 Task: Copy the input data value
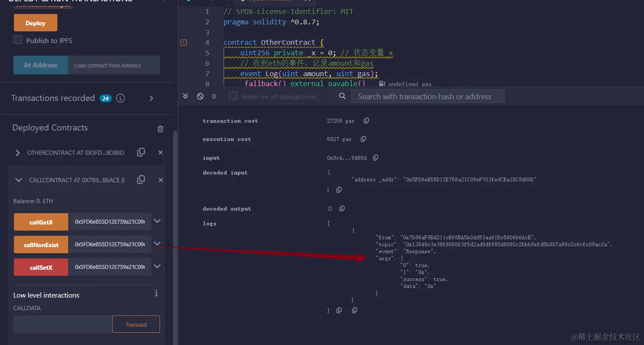(x=375, y=157)
